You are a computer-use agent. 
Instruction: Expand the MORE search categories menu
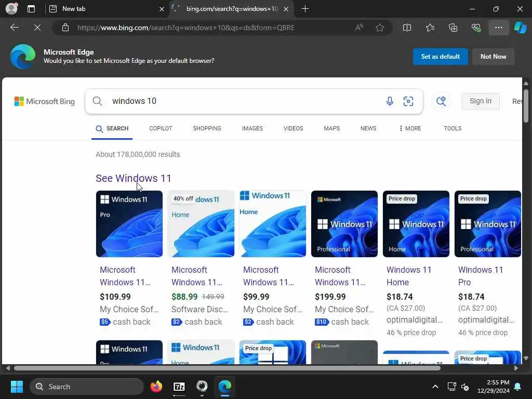(410, 128)
